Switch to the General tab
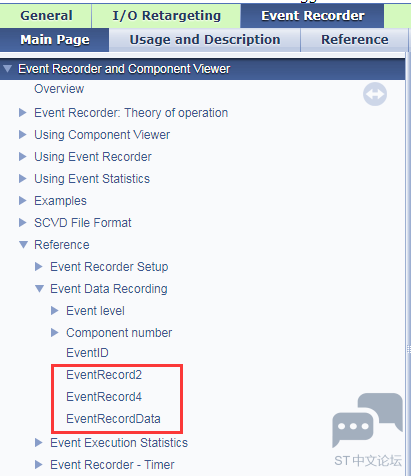Screen dimensions: 411x476 click(46, 16)
